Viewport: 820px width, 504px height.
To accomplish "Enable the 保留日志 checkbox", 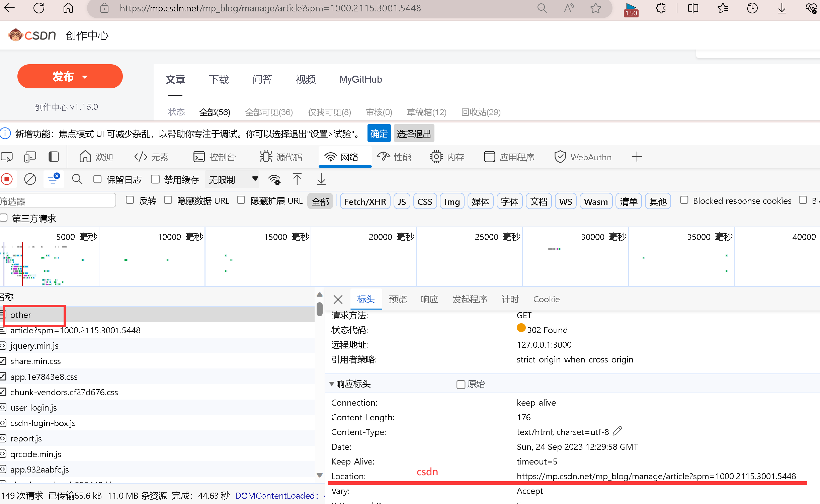I will pyautogui.click(x=97, y=179).
